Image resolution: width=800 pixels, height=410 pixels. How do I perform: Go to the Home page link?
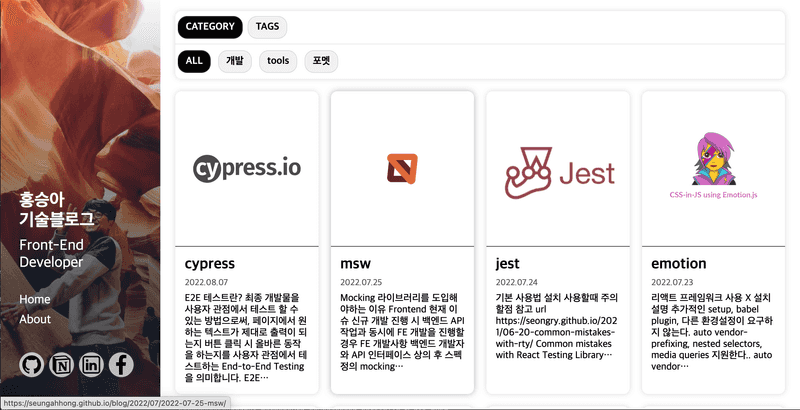point(35,299)
